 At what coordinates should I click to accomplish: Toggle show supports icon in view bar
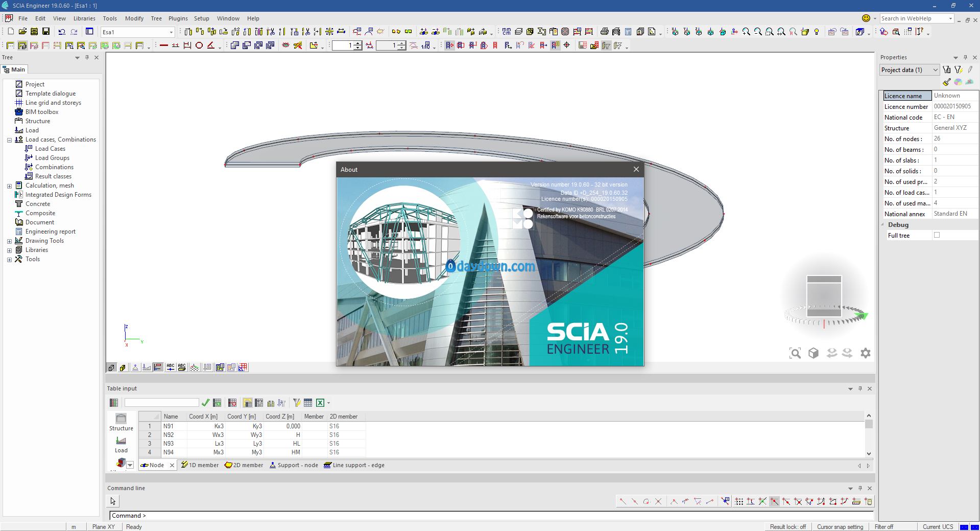click(135, 367)
